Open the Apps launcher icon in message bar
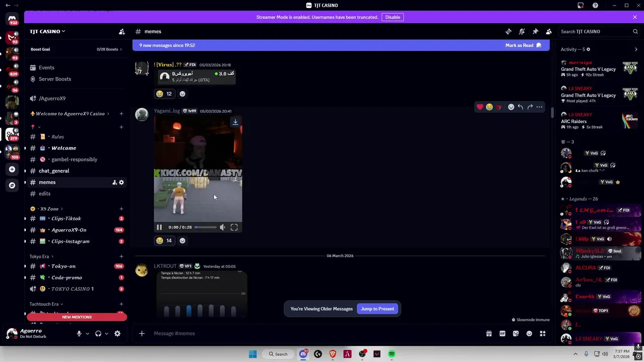 point(543,333)
